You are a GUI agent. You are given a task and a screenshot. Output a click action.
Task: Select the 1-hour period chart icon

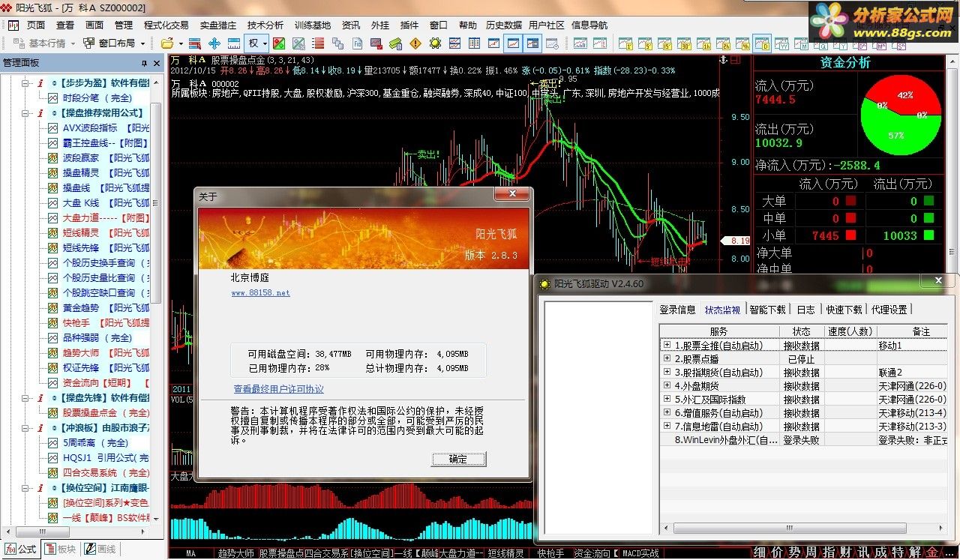(703, 43)
